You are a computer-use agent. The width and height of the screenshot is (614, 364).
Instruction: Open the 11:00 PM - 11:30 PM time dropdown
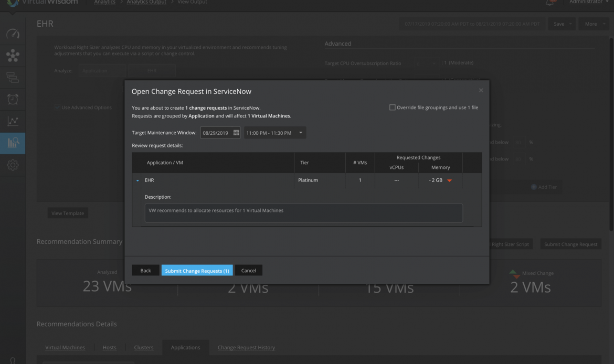[x=275, y=133]
